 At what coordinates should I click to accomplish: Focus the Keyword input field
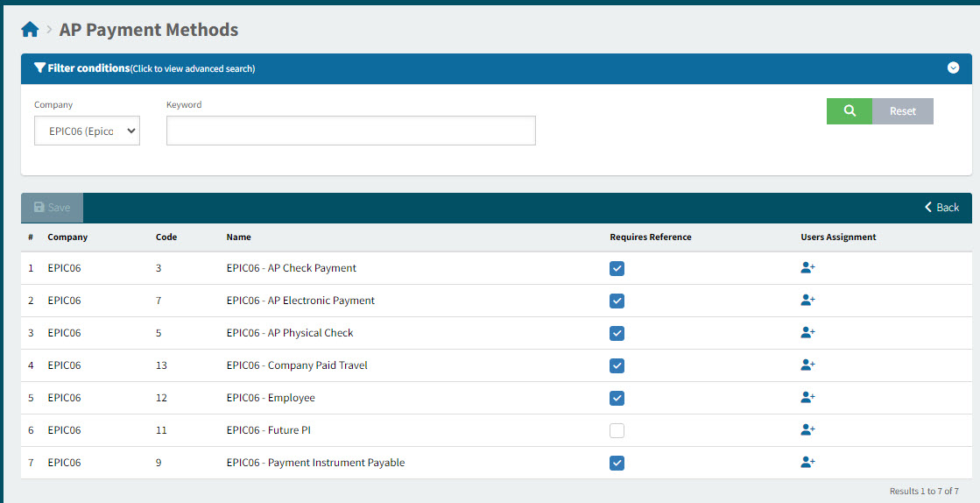click(350, 131)
